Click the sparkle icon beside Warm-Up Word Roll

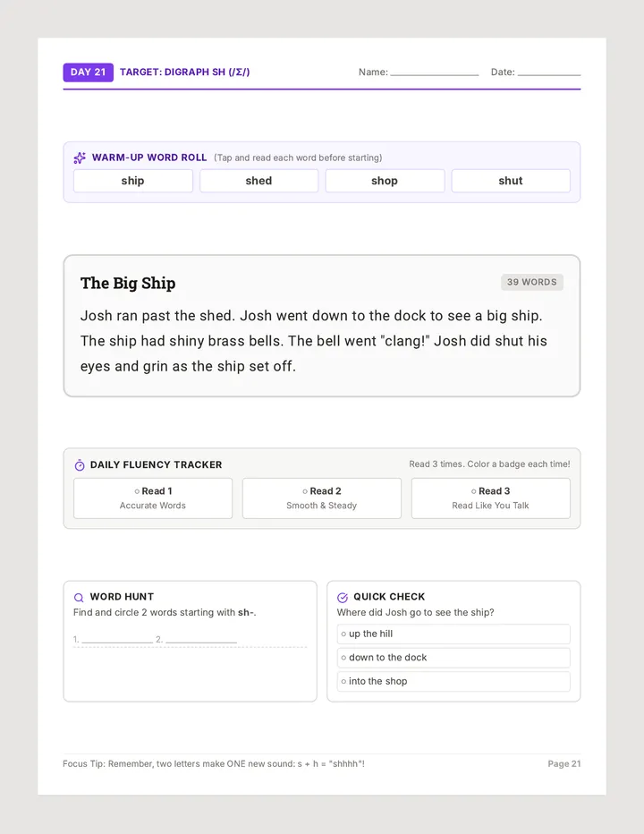coord(80,158)
